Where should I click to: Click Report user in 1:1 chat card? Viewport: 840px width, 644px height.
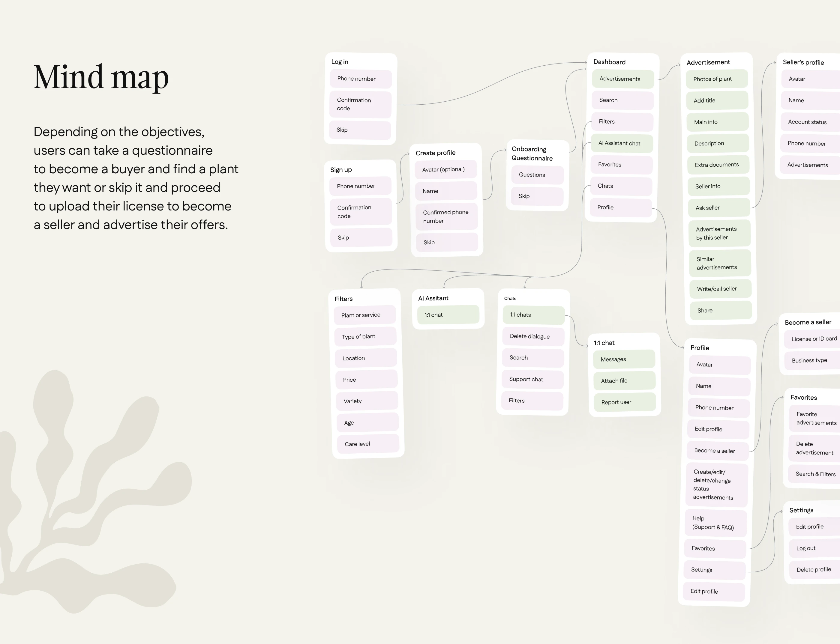tap(624, 402)
